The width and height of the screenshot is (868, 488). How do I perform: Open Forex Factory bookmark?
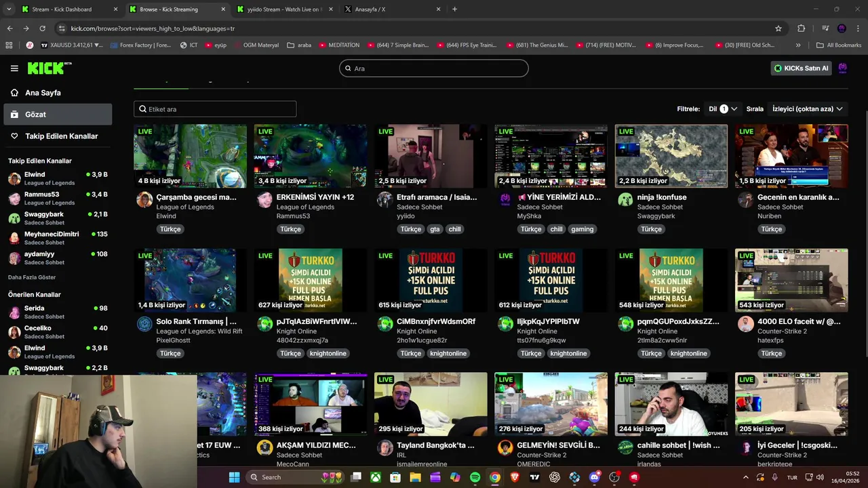(x=140, y=45)
